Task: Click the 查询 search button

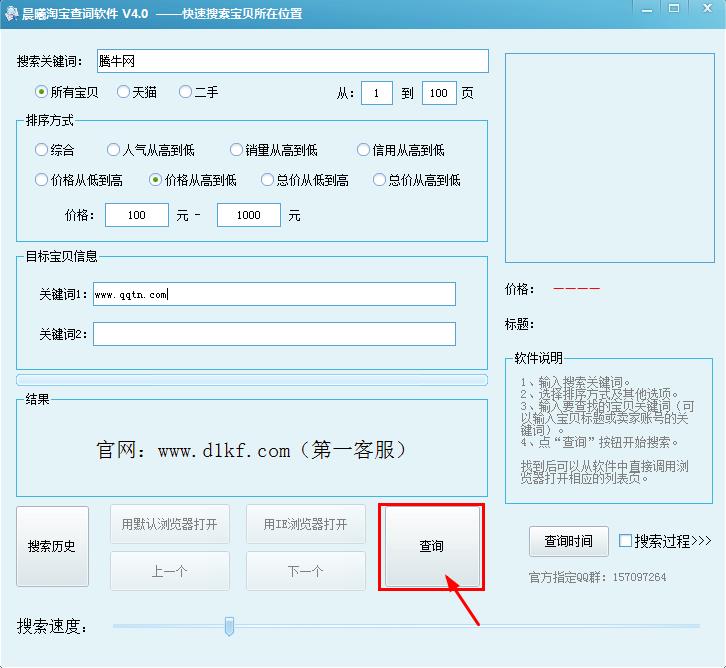Action: point(431,546)
